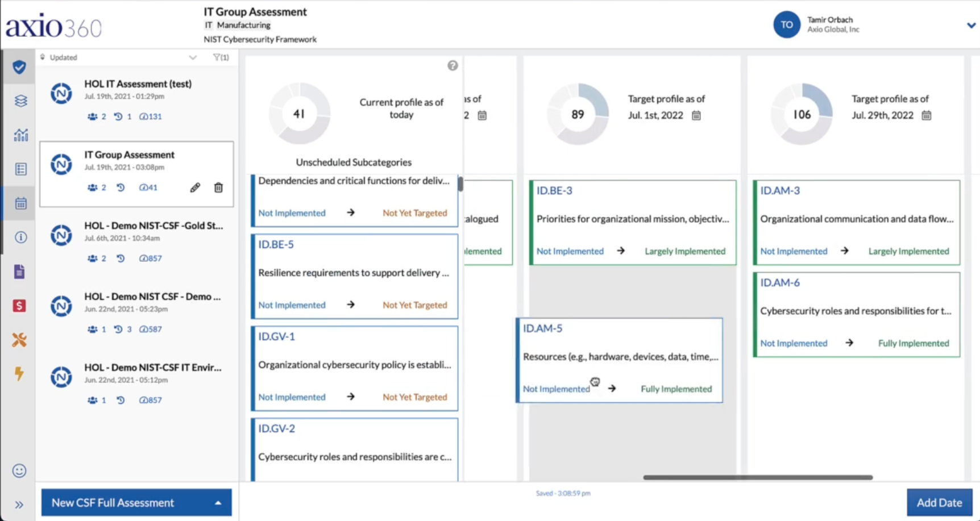Click the smiley feedback icon
This screenshot has height=521, width=980.
tap(19, 470)
